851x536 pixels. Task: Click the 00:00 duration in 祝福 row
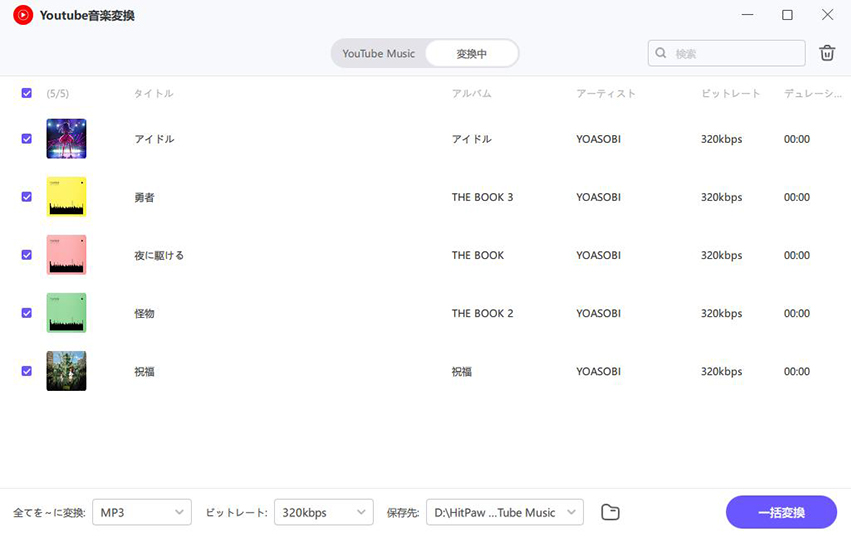797,371
